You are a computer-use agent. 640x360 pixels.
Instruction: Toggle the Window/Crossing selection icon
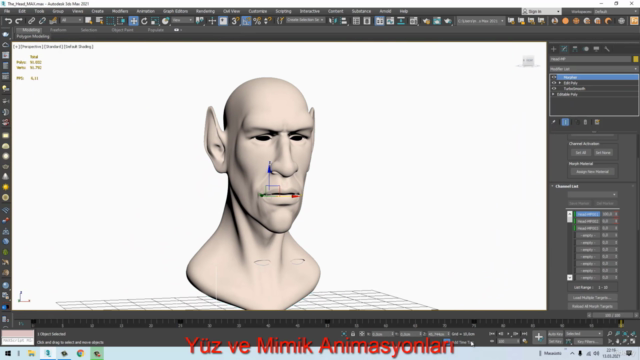click(x=121, y=21)
